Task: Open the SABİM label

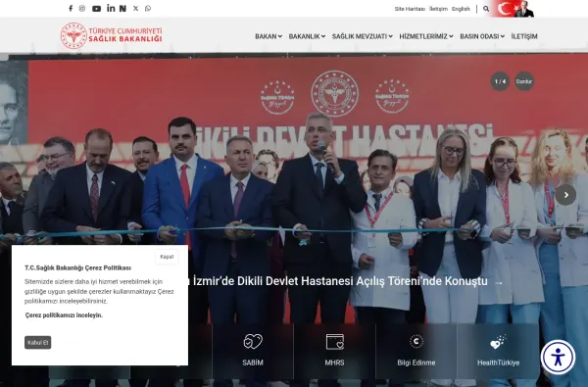Action: (x=253, y=363)
